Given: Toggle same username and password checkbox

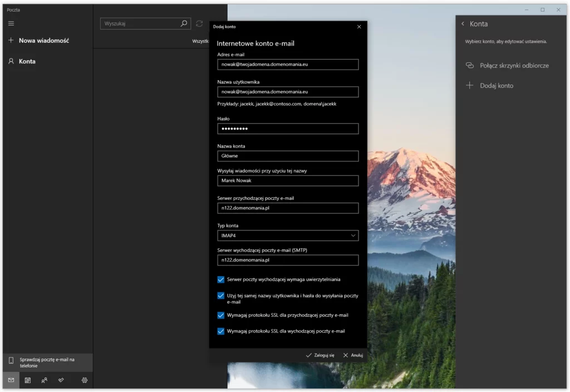Looking at the screenshot, I should [x=221, y=296].
